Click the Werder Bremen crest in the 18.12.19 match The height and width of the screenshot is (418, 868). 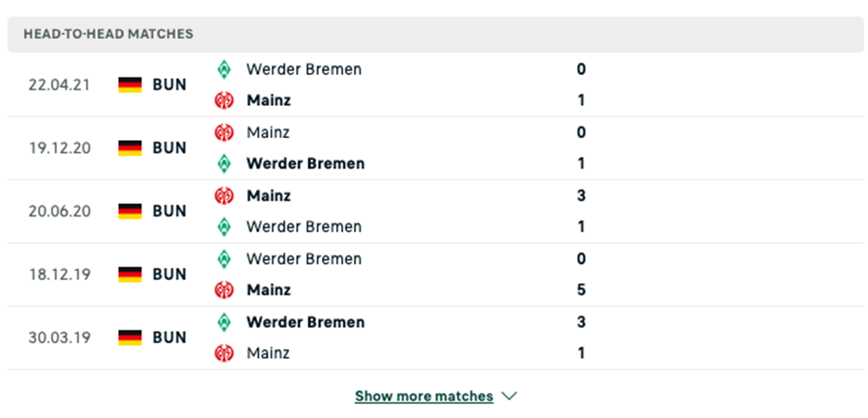(x=224, y=259)
